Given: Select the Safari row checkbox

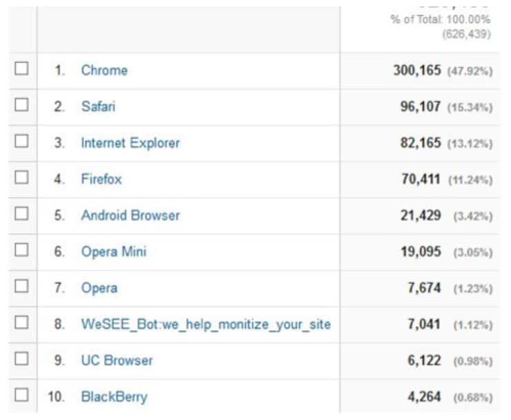Looking at the screenshot, I should click(x=21, y=105).
